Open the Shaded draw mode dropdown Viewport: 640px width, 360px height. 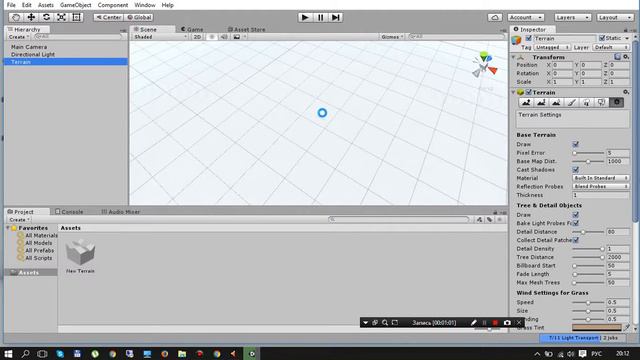point(160,37)
